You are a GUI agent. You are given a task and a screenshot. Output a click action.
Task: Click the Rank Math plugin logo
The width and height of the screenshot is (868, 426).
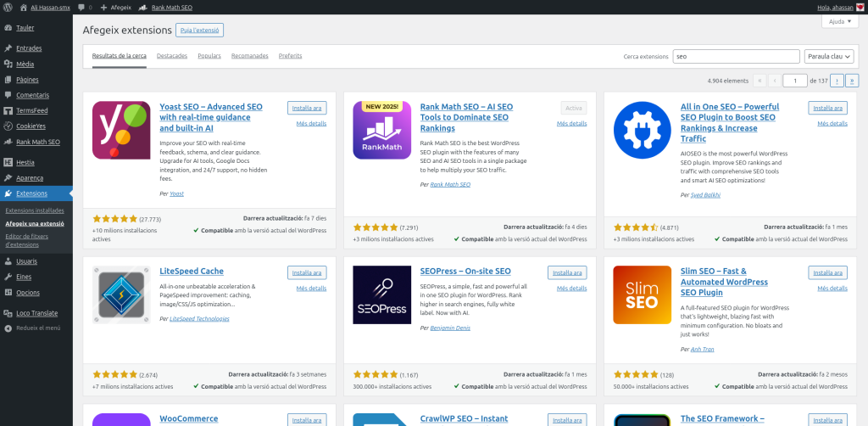tap(381, 130)
